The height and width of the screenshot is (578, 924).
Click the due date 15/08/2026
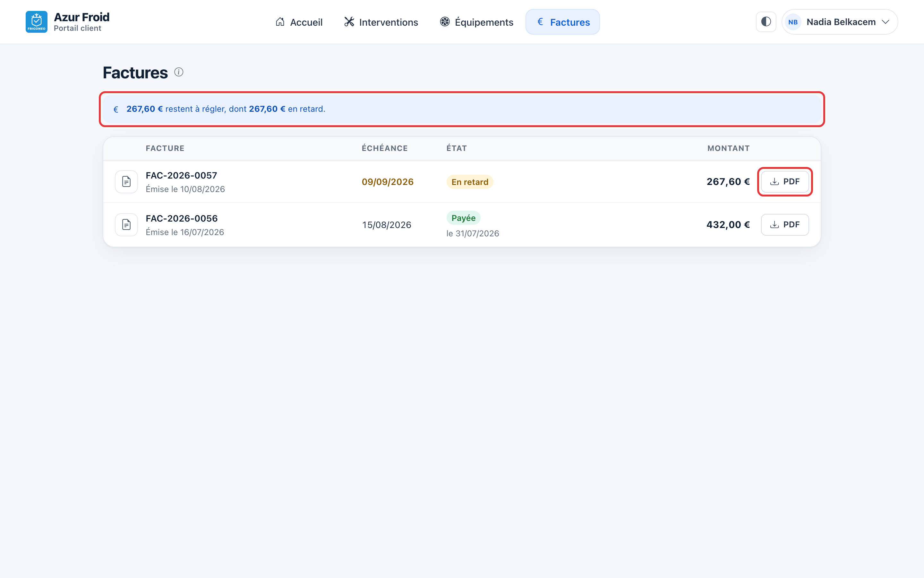(387, 225)
